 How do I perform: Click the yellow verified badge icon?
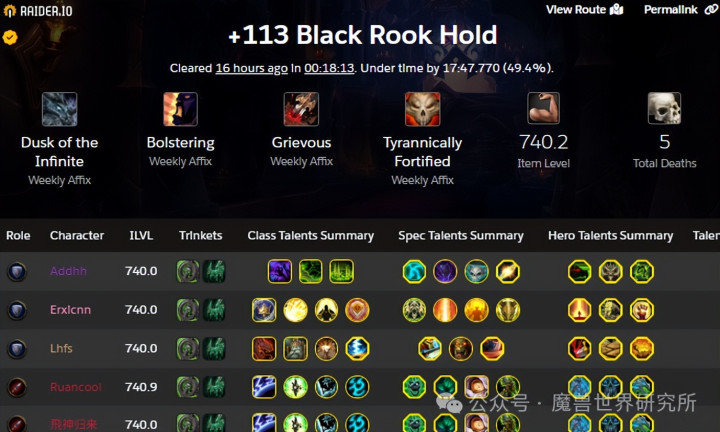pos(10,37)
